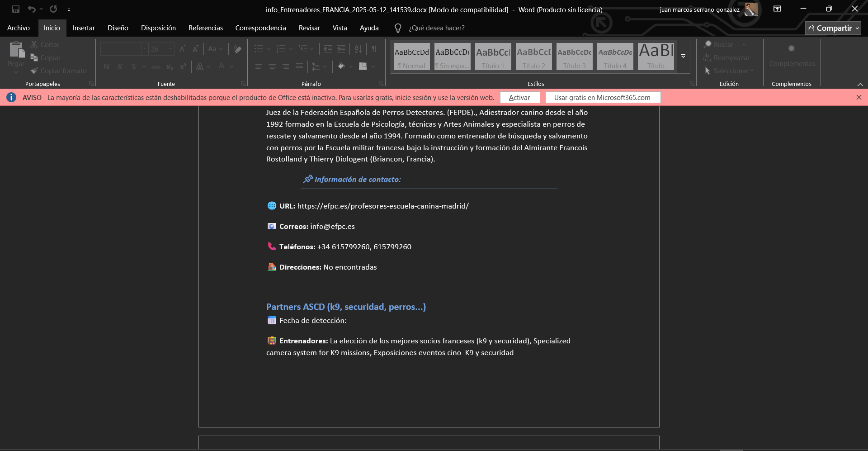Open the Correspondencia tab

point(260,28)
